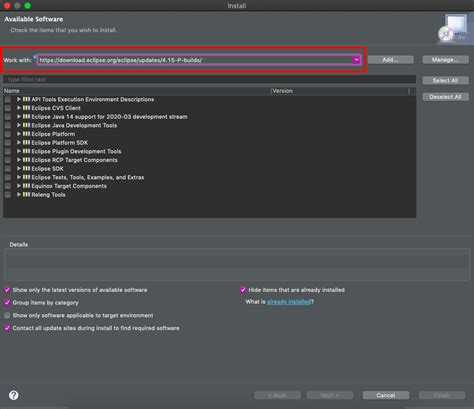Expand Eclipse Java Development Tools category
Viewport: 474px width, 409px height.
click(19, 125)
